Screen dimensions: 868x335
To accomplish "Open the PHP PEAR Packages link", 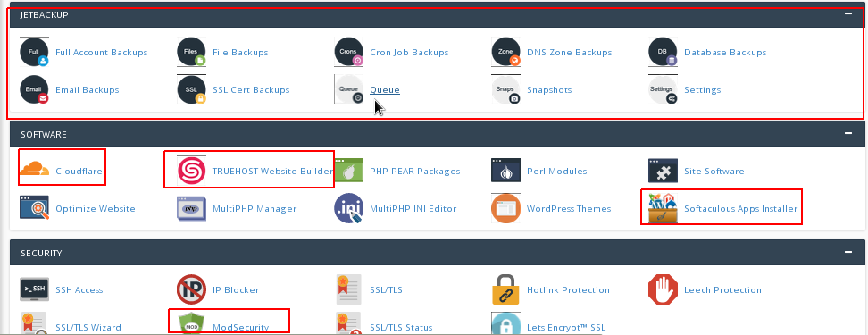I will 414,171.
